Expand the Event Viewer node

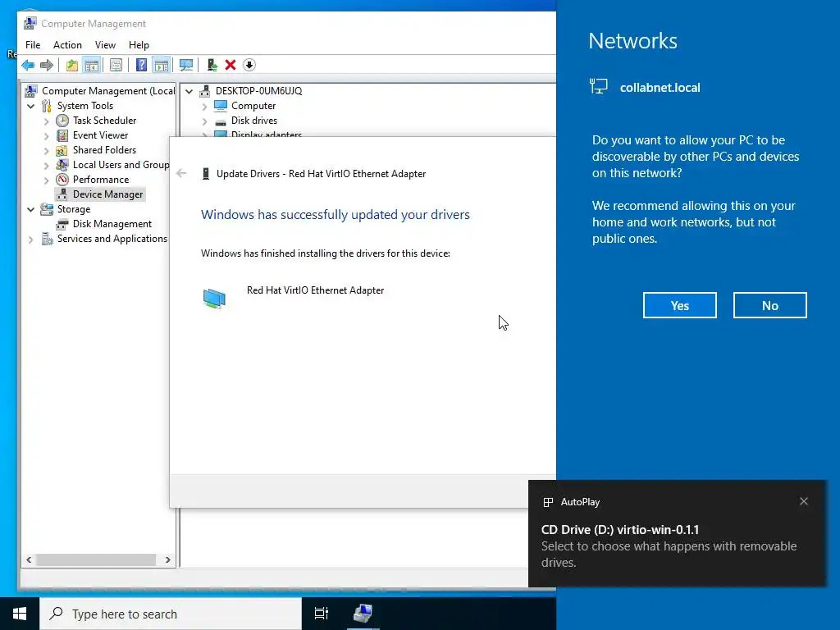[47, 135]
